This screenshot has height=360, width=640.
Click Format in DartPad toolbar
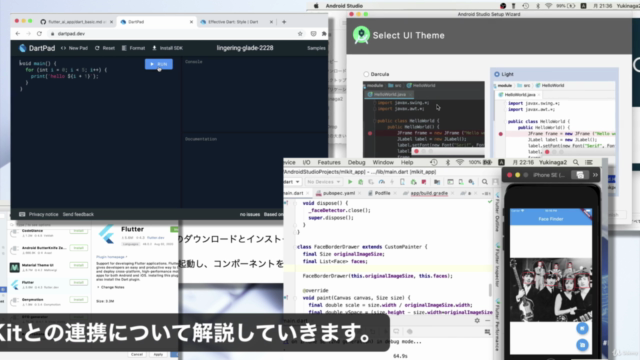coord(133,48)
